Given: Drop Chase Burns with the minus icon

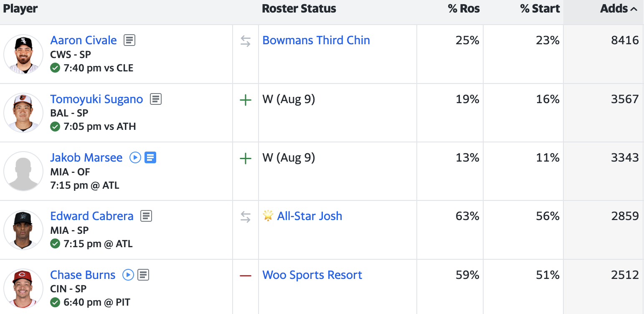Looking at the screenshot, I should point(246,276).
